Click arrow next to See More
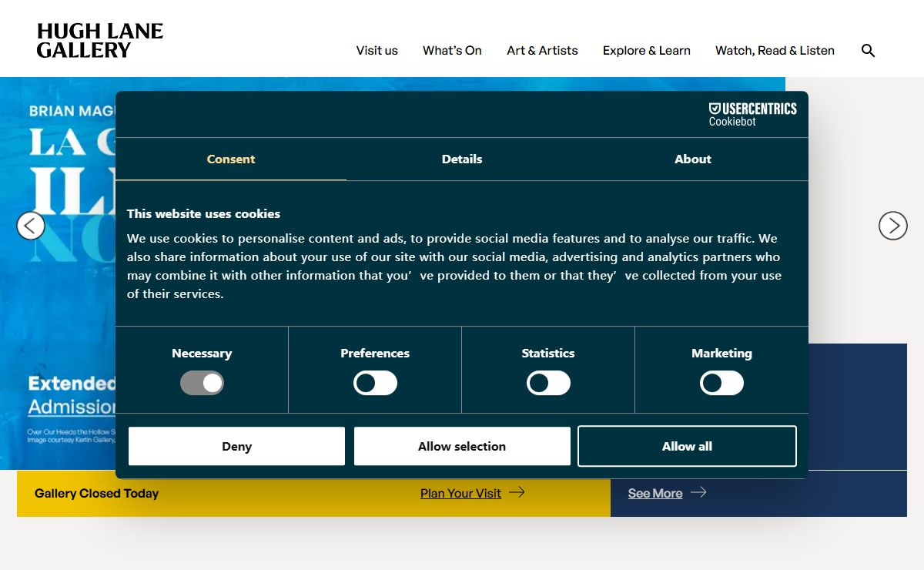Screen dimensions: 924x570 click(x=698, y=492)
